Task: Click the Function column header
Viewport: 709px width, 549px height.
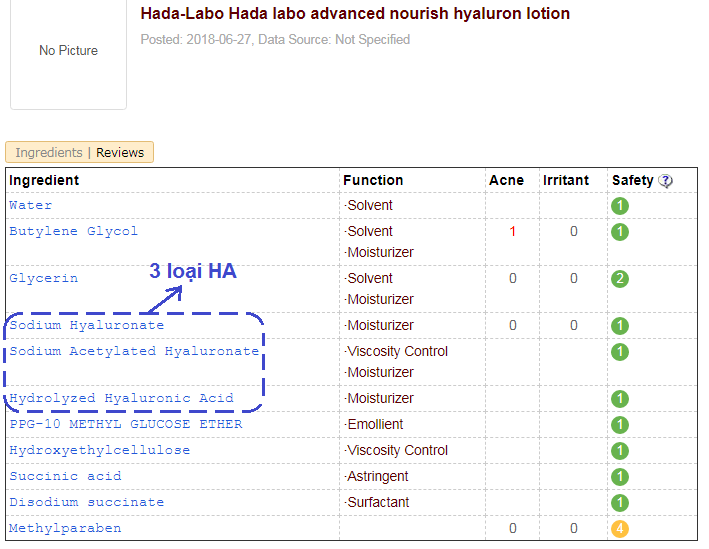Action: (373, 180)
